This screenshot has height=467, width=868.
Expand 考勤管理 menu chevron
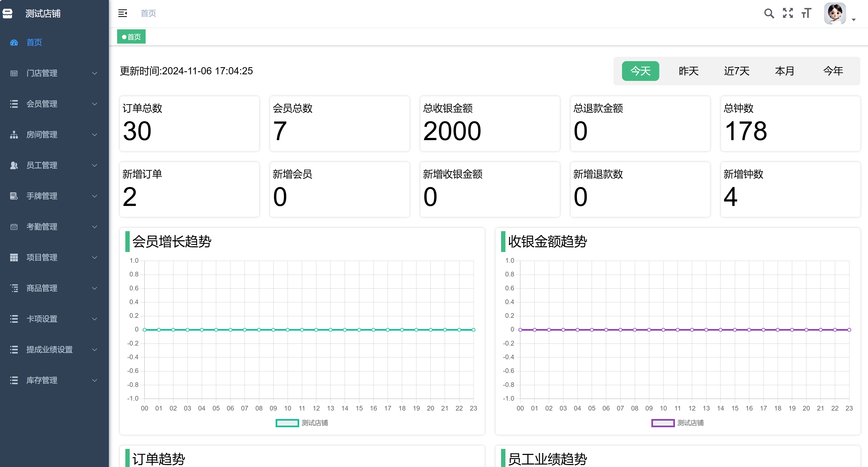(95, 227)
